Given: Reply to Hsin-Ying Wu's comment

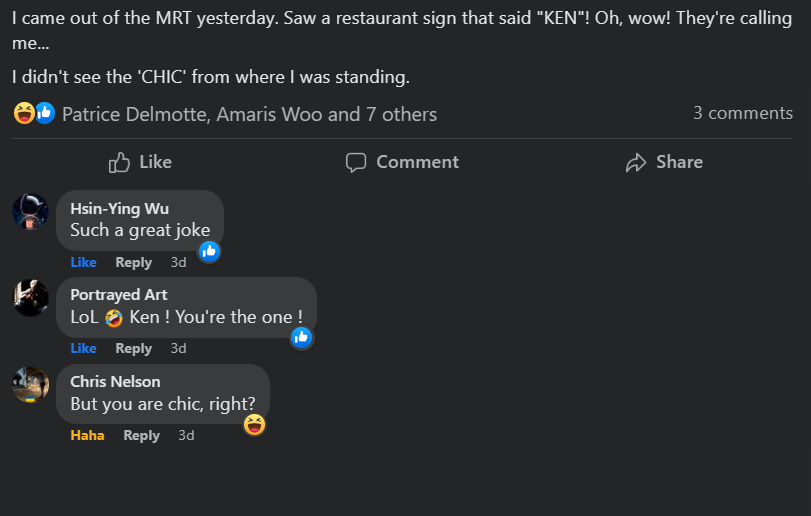Looking at the screenshot, I should click(x=133, y=262).
